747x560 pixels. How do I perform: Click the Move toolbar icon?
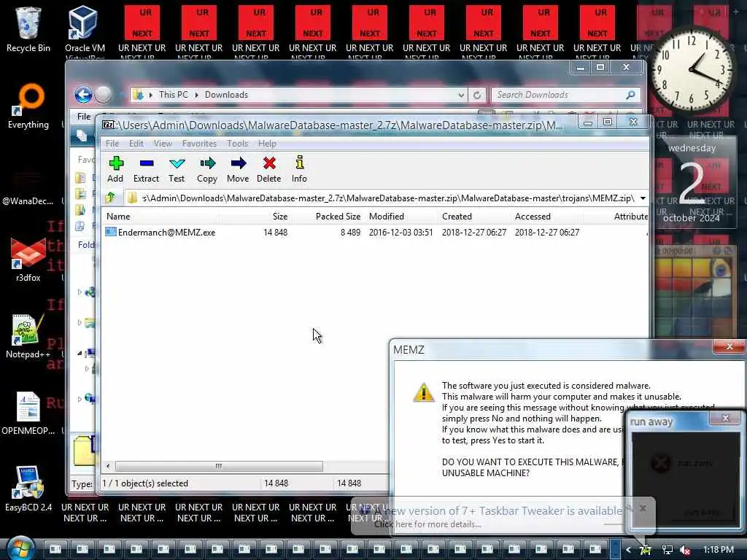[x=238, y=169]
